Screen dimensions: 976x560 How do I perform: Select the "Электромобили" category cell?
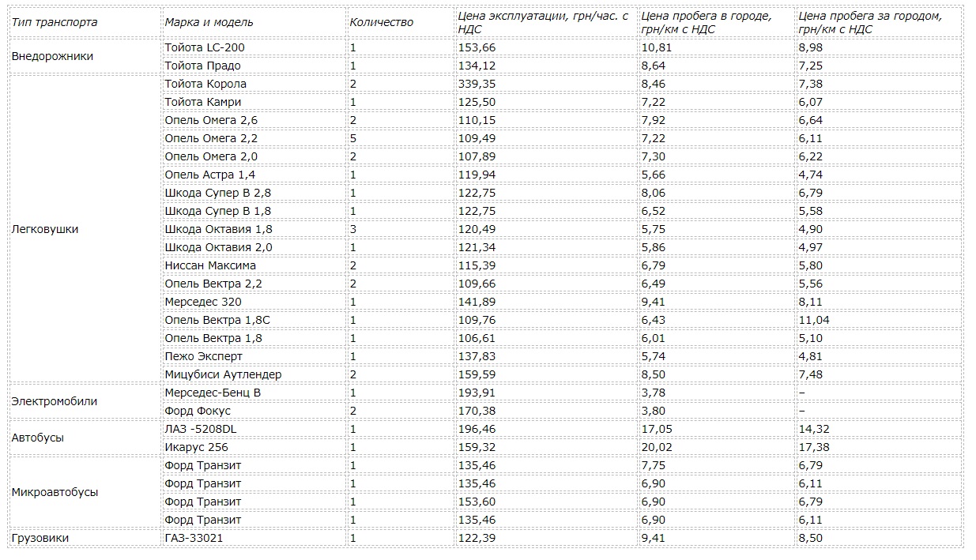55,401
